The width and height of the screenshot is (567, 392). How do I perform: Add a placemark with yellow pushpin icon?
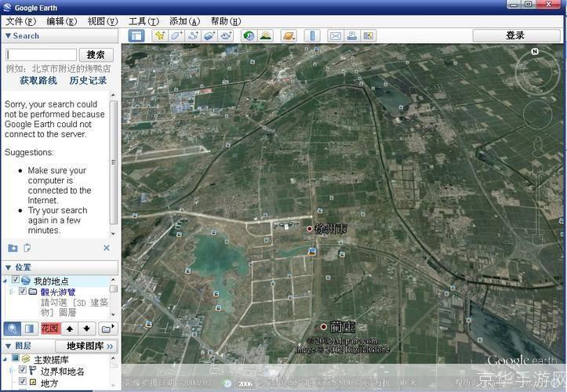159,36
